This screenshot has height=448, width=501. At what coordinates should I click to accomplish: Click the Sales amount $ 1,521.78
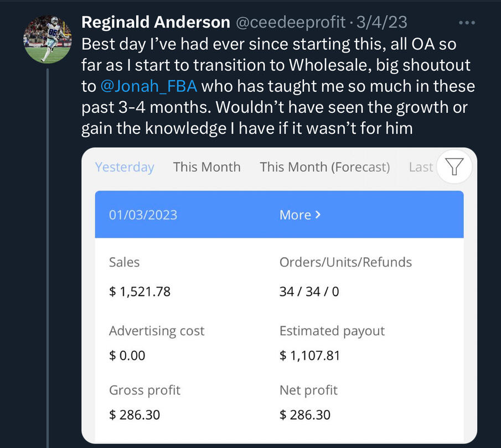coord(140,291)
